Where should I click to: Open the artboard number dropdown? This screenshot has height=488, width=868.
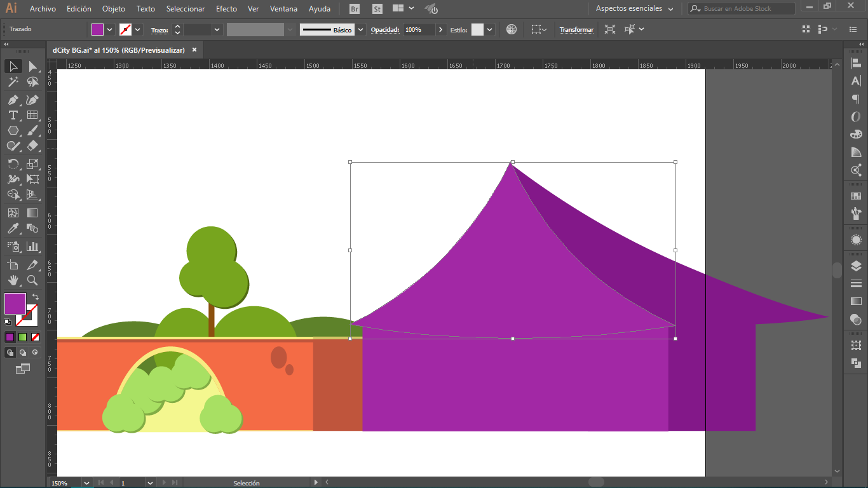point(150,483)
